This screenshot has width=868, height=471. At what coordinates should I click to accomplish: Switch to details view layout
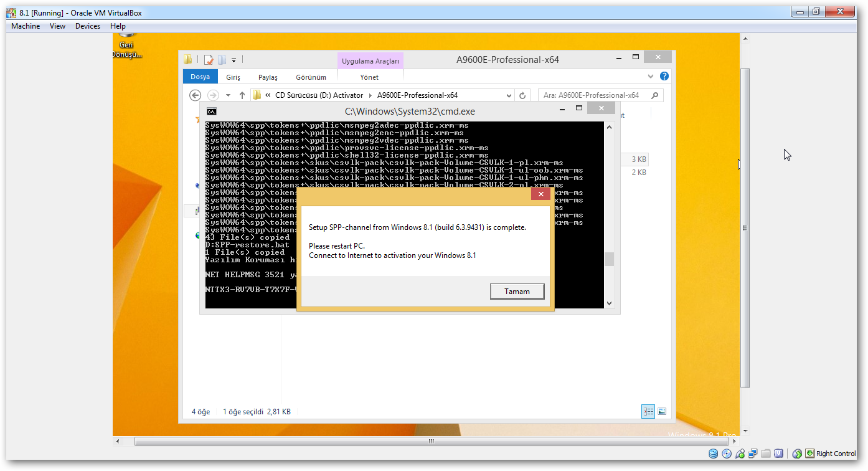pos(648,412)
